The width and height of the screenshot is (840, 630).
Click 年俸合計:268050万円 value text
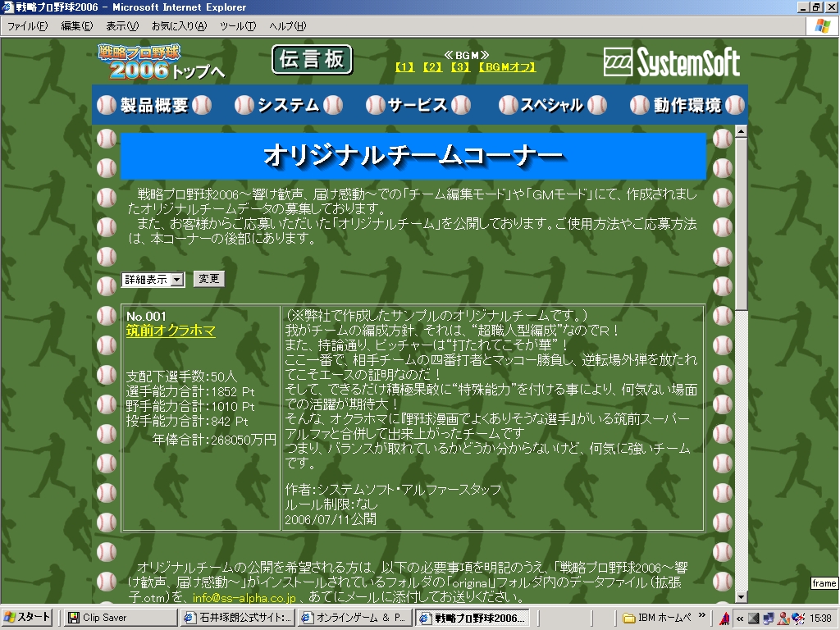click(x=214, y=440)
